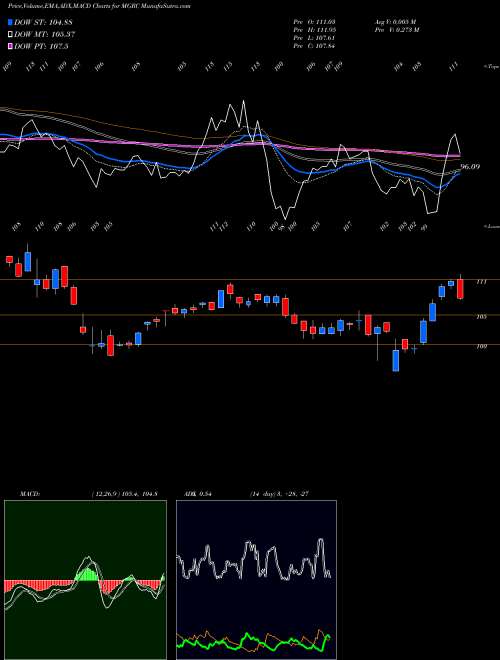Select the 'DOW PT: 107.5' legend text
500x660 pixels.
pos(41,46)
